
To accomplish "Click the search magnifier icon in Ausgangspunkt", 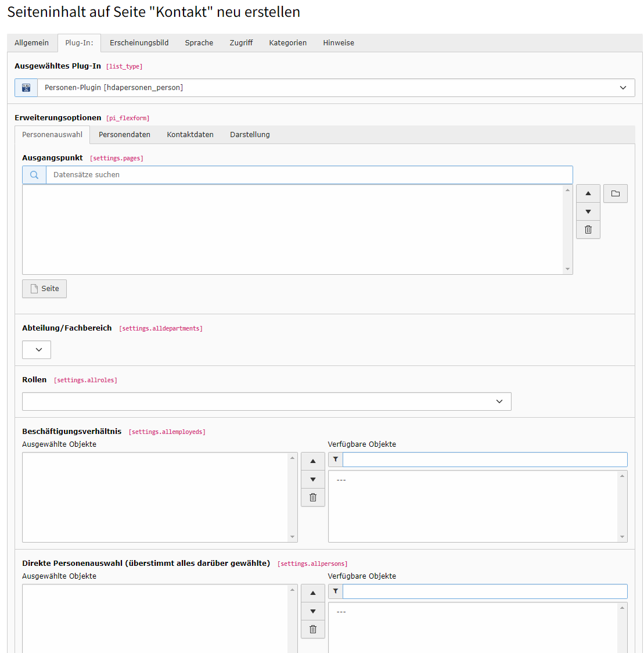I will (x=34, y=175).
